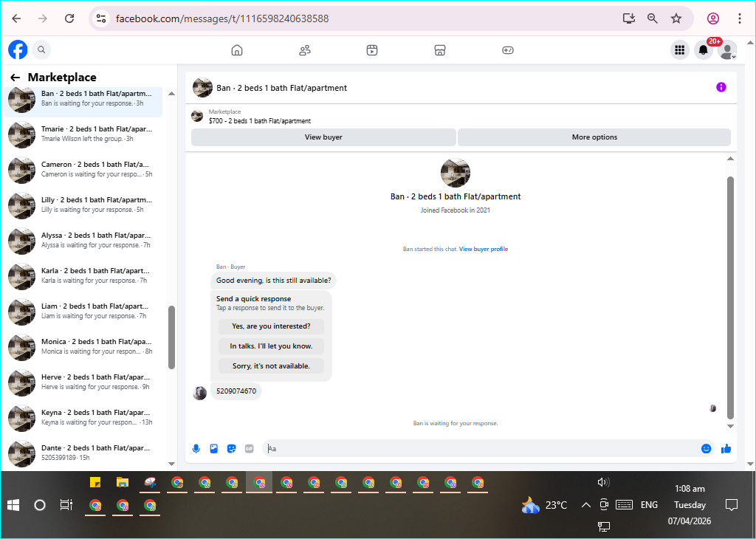
Task: Send a thumbs-up like
Action: click(726, 449)
